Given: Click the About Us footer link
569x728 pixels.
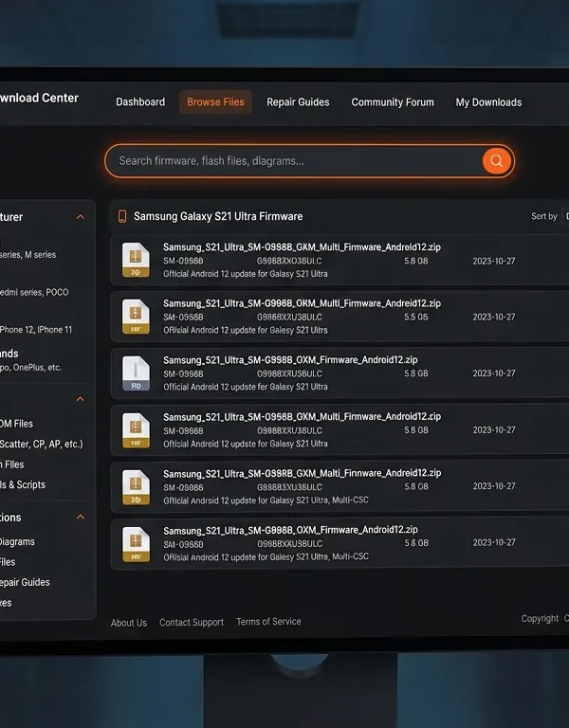Looking at the screenshot, I should pos(129,623).
